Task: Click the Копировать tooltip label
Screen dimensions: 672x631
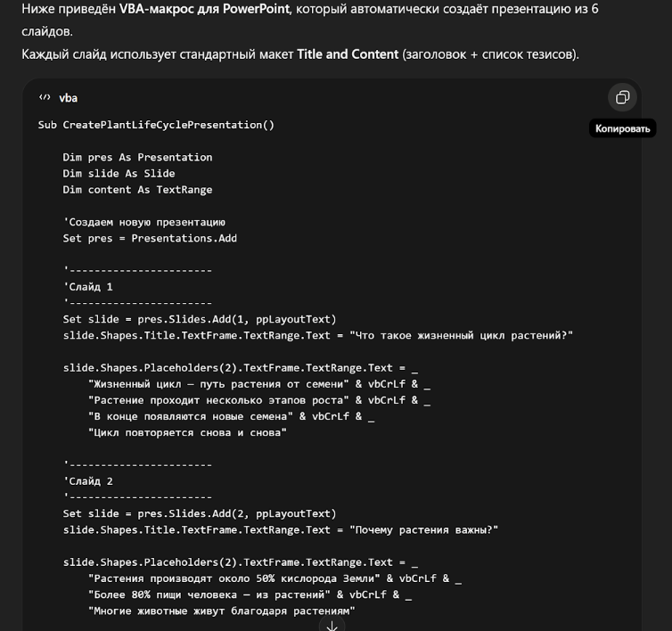Action: pyautogui.click(x=624, y=128)
